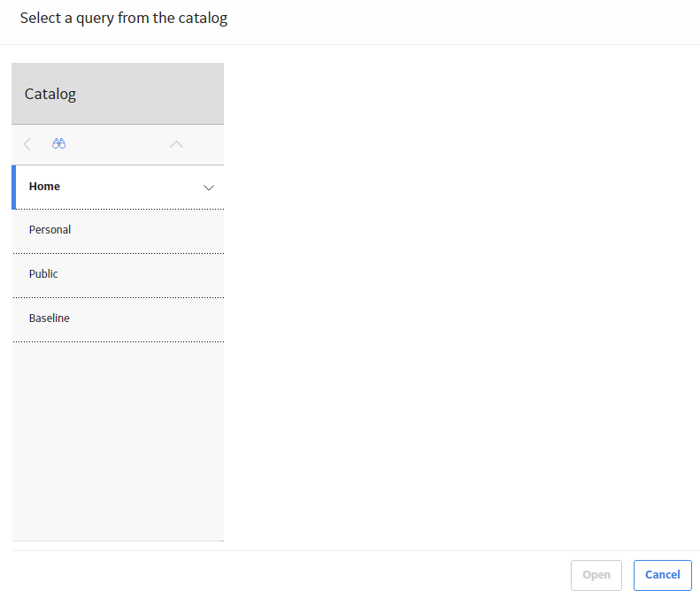Open the Public folder

click(x=118, y=275)
